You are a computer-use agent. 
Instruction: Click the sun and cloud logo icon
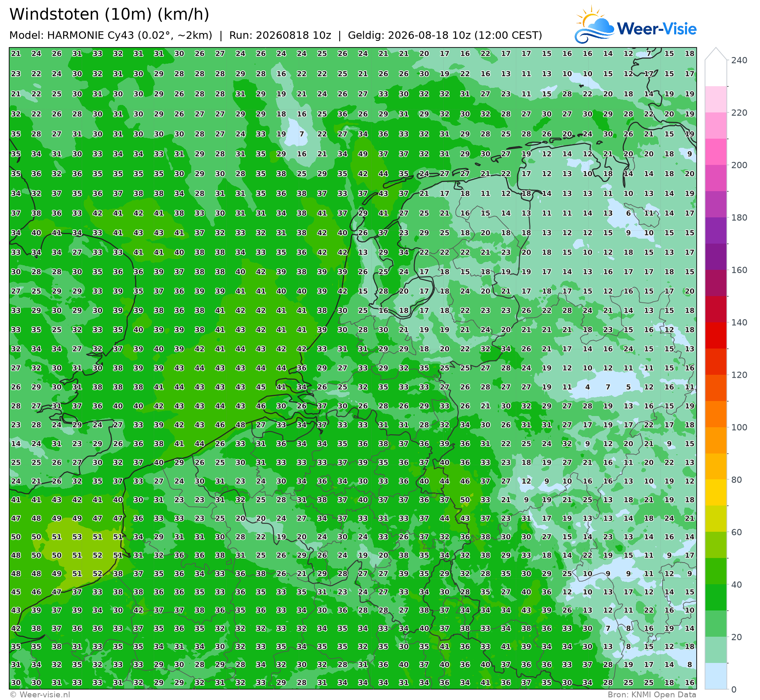pyautogui.click(x=594, y=25)
